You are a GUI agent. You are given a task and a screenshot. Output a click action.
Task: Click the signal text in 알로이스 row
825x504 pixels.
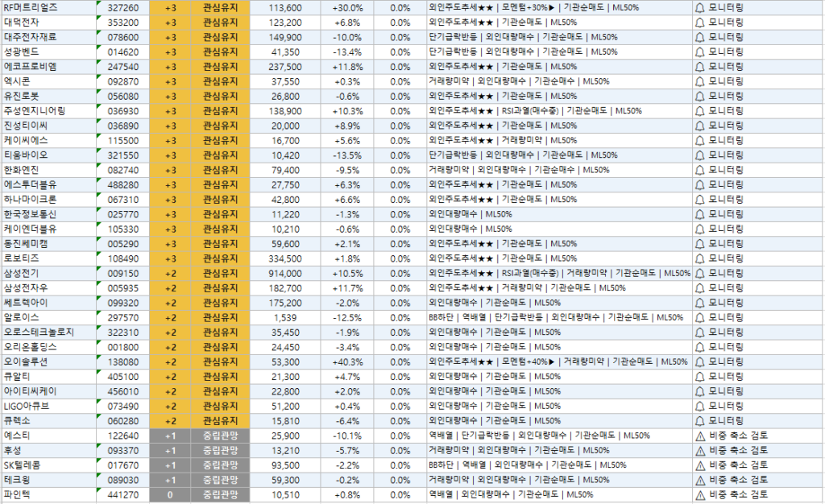pyautogui.click(x=556, y=317)
